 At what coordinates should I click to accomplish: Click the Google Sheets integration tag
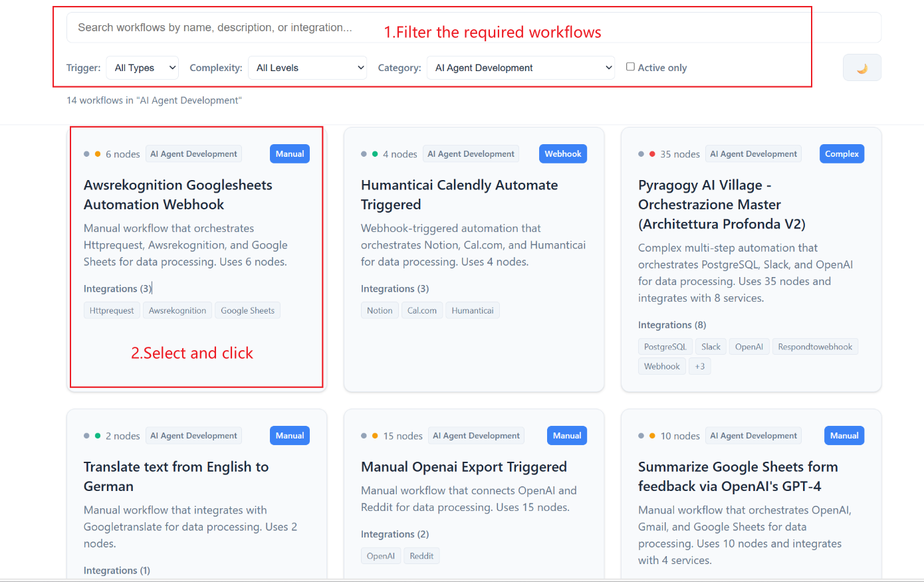click(247, 310)
